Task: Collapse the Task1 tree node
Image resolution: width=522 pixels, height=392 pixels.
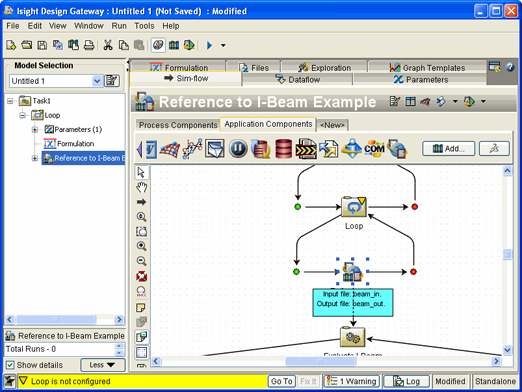Action: point(10,101)
